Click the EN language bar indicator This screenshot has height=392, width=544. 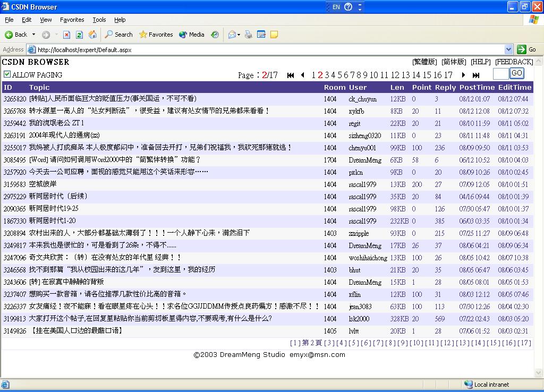point(336,7)
